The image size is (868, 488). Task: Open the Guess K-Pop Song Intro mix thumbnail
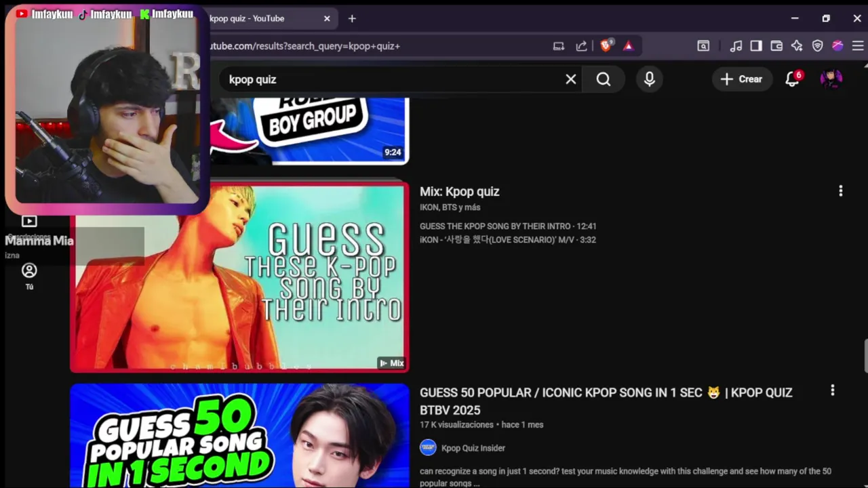click(x=239, y=277)
